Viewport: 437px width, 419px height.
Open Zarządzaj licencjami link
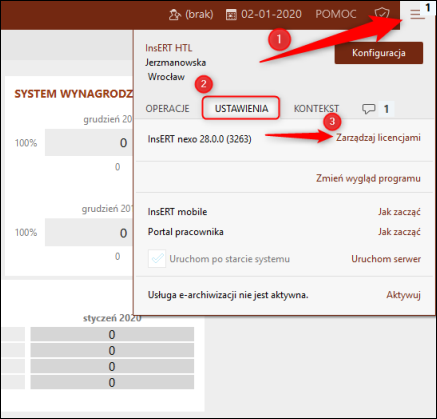(378, 138)
